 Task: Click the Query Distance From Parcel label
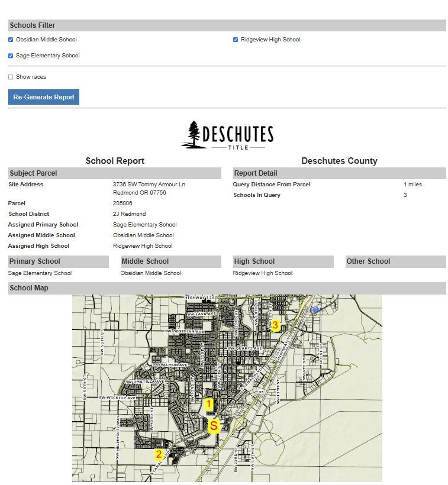coord(272,185)
